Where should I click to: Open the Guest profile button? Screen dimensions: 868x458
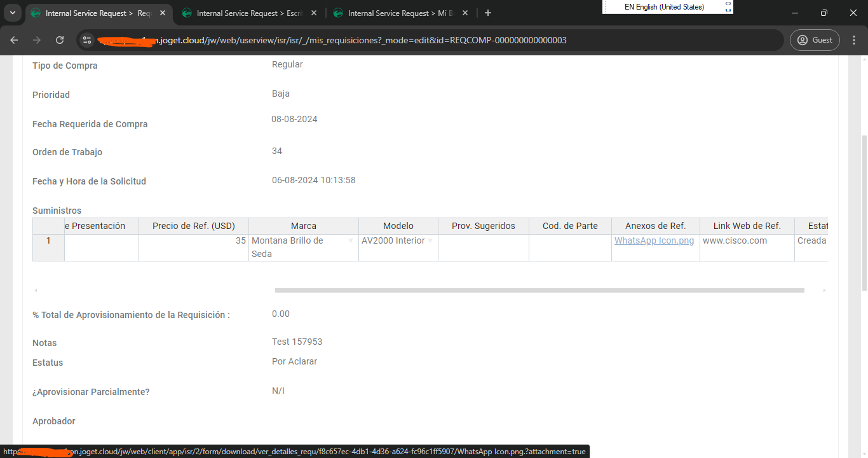click(x=815, y=40)
